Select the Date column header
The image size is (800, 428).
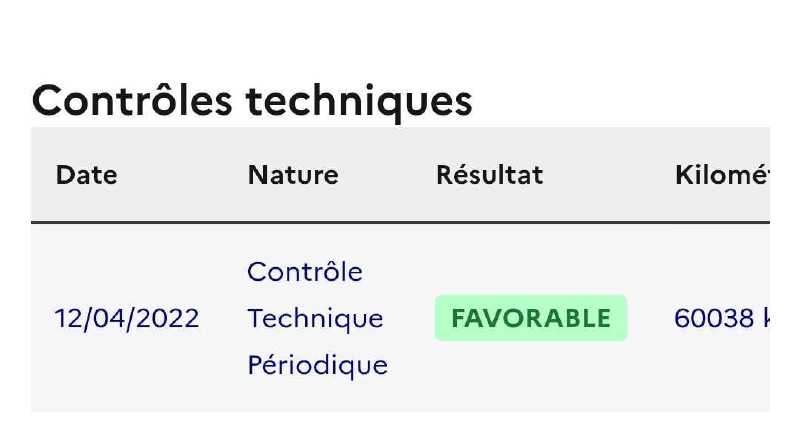[86, 175]
